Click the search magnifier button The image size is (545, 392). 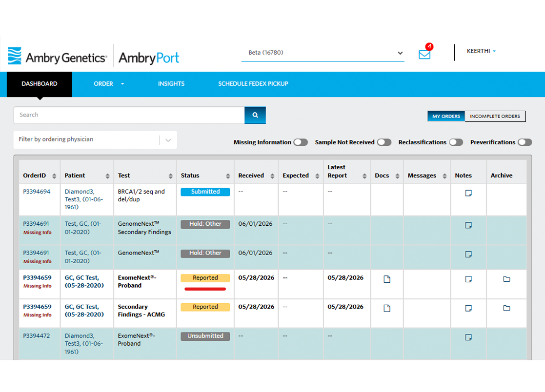255,115
